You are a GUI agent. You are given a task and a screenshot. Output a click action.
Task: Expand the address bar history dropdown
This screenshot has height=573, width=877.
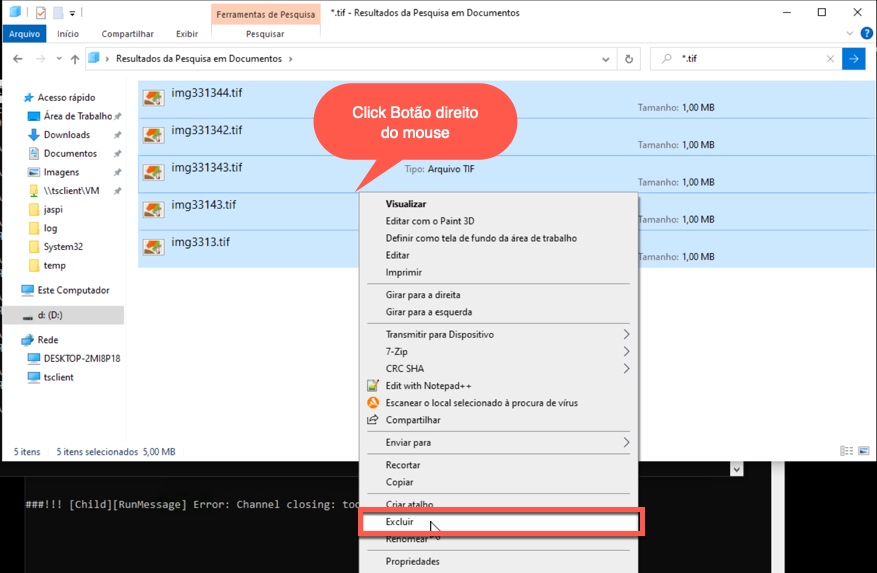(605, 59)
